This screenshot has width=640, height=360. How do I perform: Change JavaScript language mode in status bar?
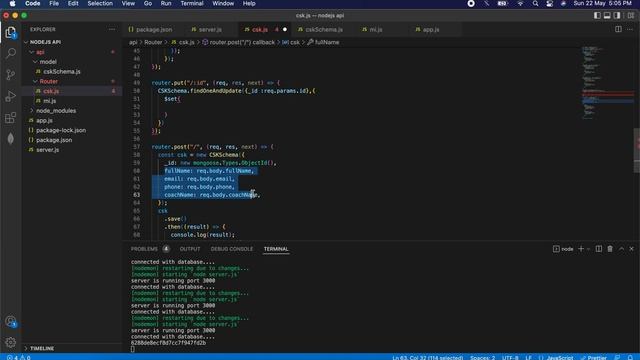coord(560,357)
